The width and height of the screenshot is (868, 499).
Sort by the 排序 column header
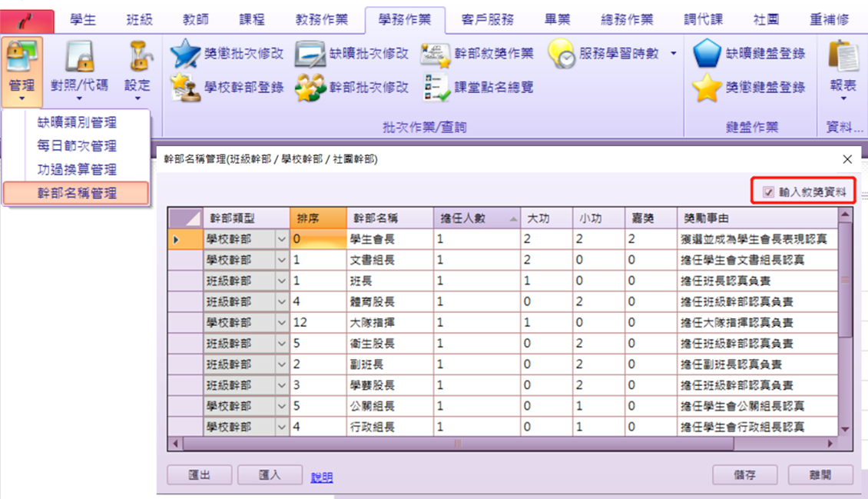[x=318, y=218]
